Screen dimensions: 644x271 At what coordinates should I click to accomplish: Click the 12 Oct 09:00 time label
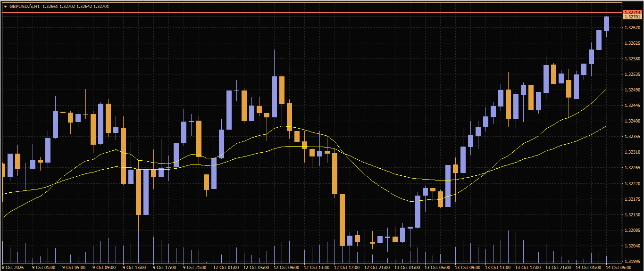[x=286, y=268]
